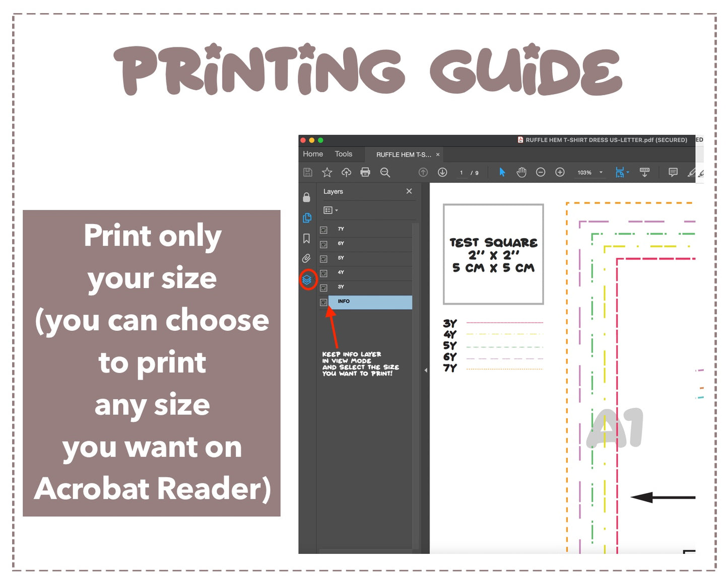Toggle visibility of the 5Y layer

click(323, 259)
